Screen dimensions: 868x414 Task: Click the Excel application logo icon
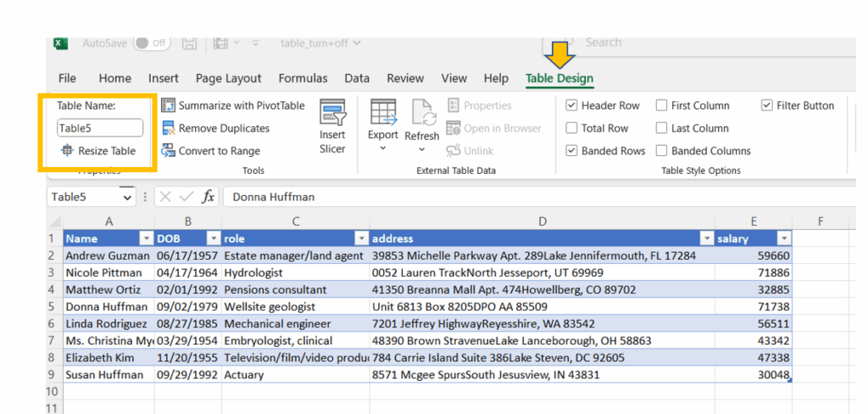60,43
